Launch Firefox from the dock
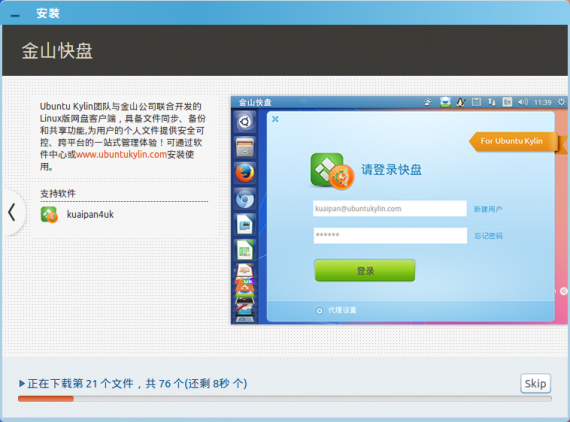 pyautogui.click(x=245, y=173)
